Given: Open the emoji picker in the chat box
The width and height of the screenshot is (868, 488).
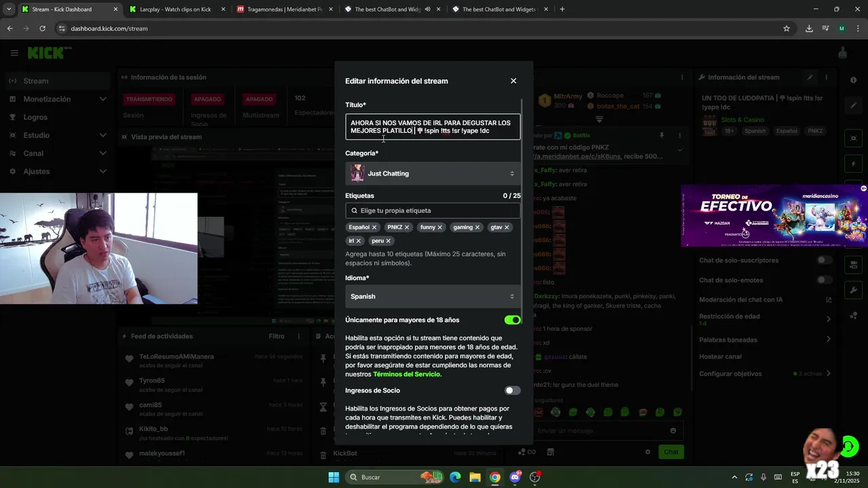Looking at the screenshot, I should (x=673, y=430).
